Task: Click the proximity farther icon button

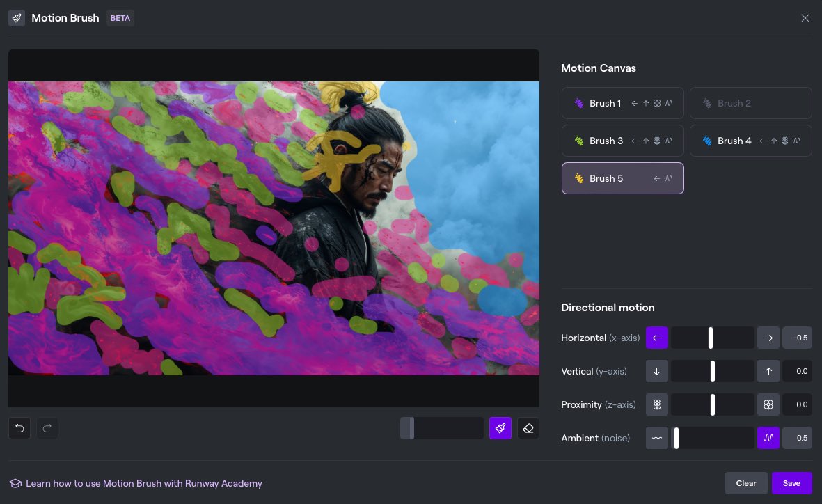Action: tap(657, 404)
